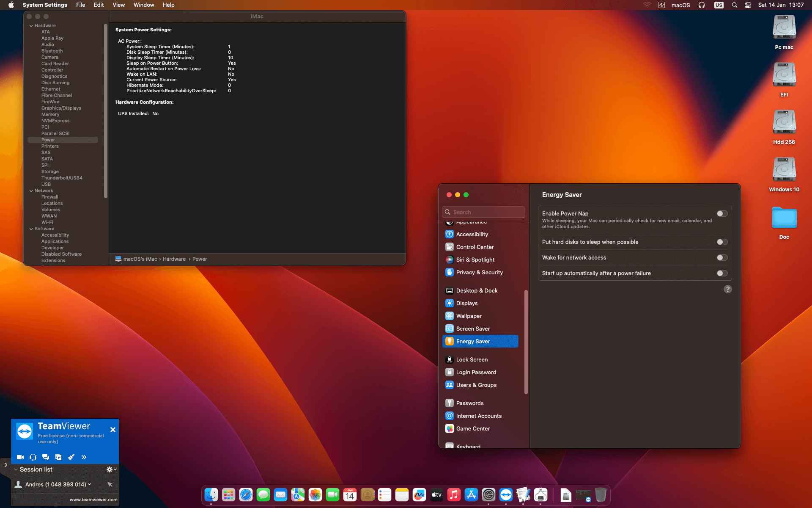The height and width of the screenshot is (508, 812).
Task: Open the Andres session dropdown arrow
Action: (x=90, y=484)
